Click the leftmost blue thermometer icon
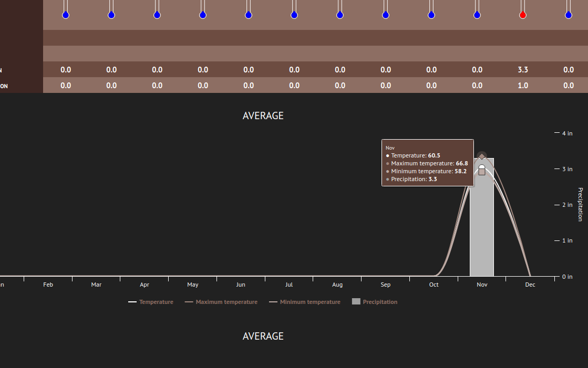The width and height of the screenshot is (588, 368). tap(66, 10)
